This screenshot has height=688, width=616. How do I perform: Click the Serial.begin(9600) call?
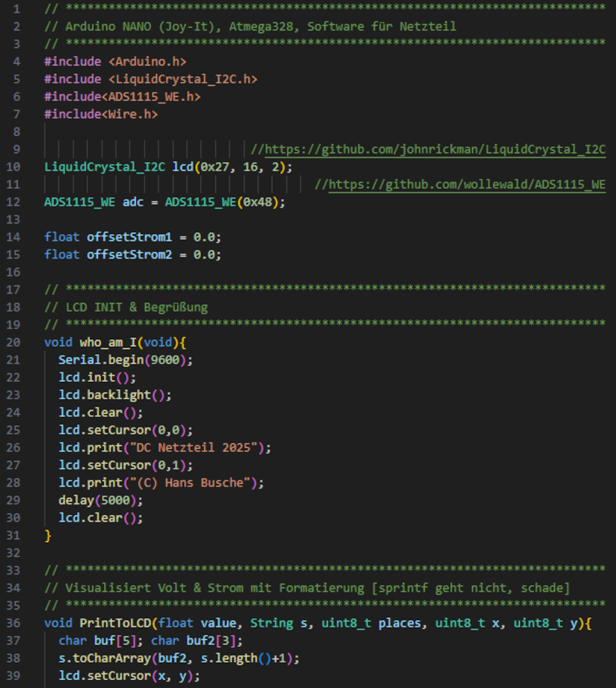(125, 359)
